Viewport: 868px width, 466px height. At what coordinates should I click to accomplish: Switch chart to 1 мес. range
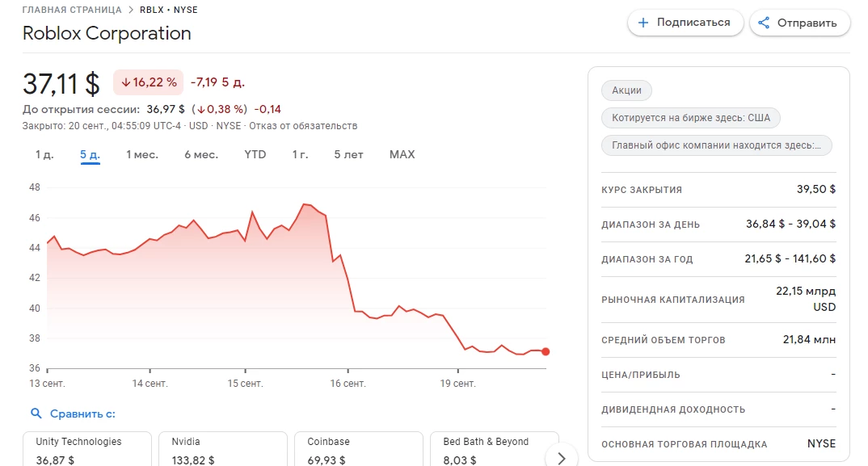click(x=142, y=155)
